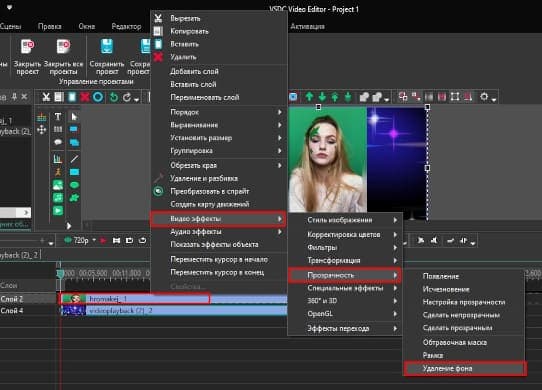This screenshot has height=390, width=542.
Task: Choose Исчезновение in the transparency submenu
Action: pos(464,289)
